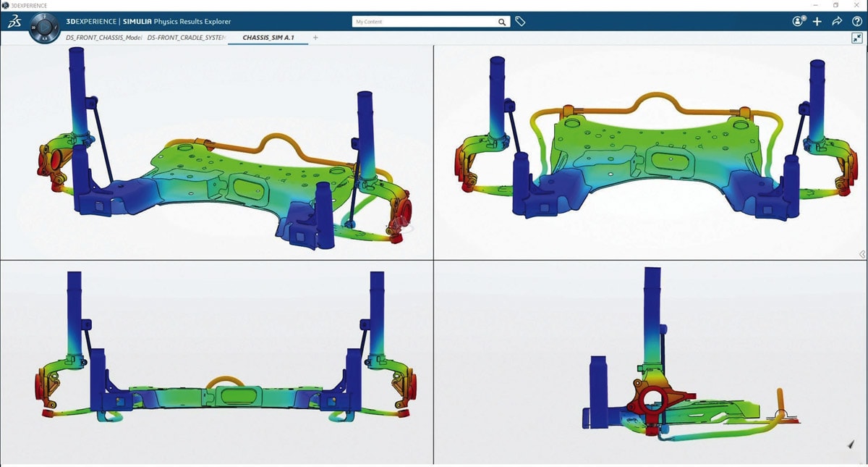Select the DS-FRONT_CRADLE_SYSTEM tab
Image resolution: width=868 pixels, height=467 pixels.
(x=187, y=38)
